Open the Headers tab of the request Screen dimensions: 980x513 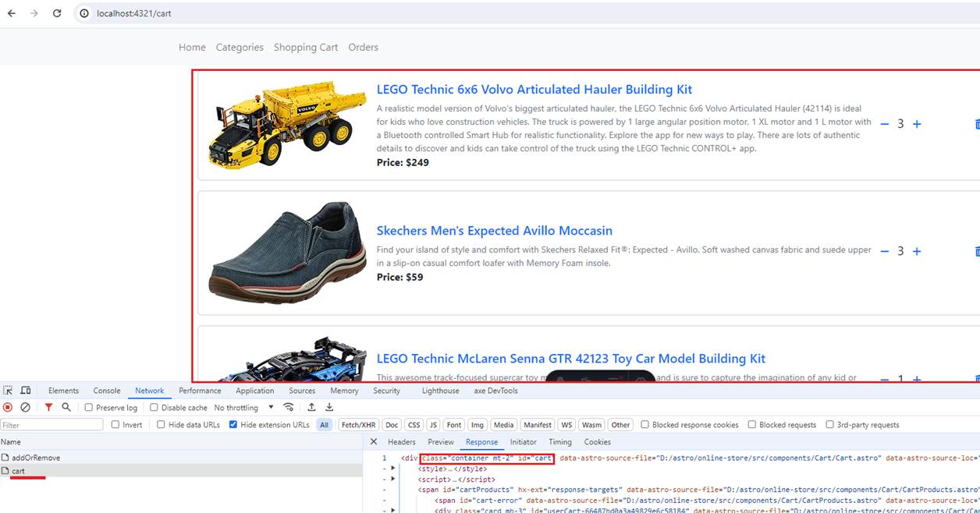[x=402, y=442]
